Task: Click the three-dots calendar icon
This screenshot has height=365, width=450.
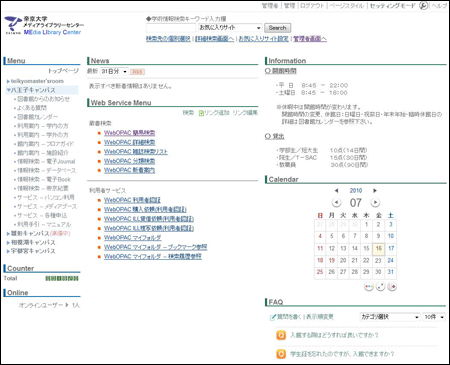Action: [x=369, y=286]
